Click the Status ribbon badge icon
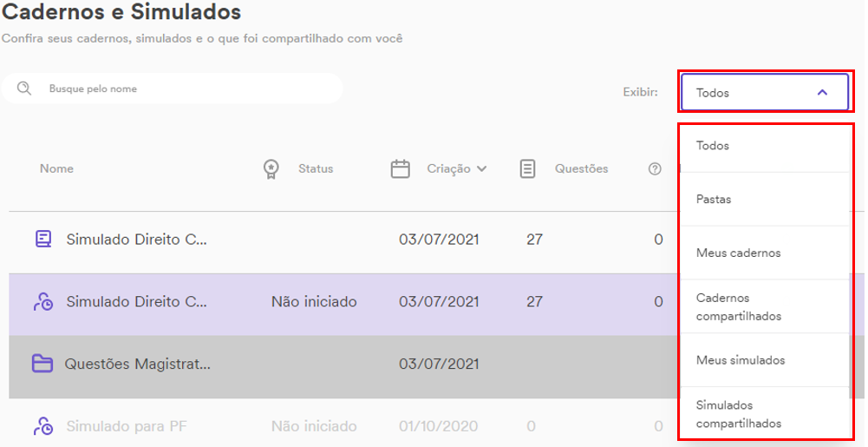Viewport: 868px width, 447px height. click(x=271, y=169)
